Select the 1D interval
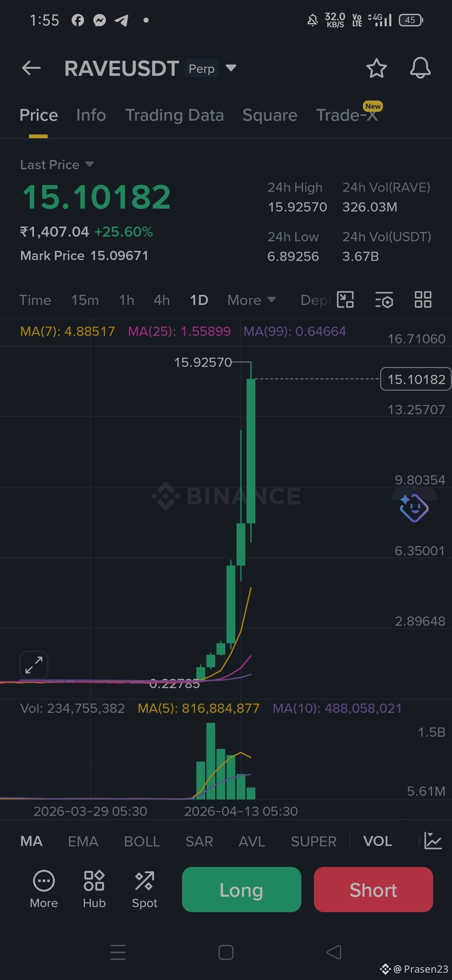The image size is (452, 980). 199,300
